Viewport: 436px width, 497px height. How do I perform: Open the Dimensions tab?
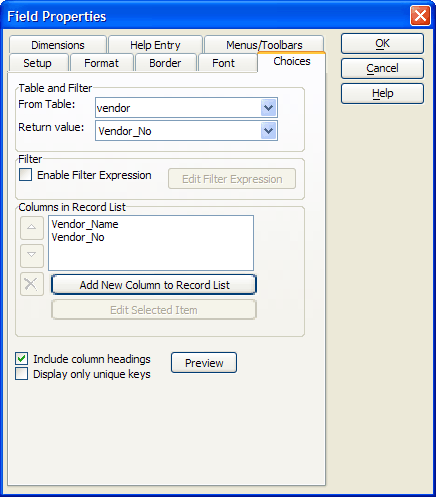[x=58, y=44]
